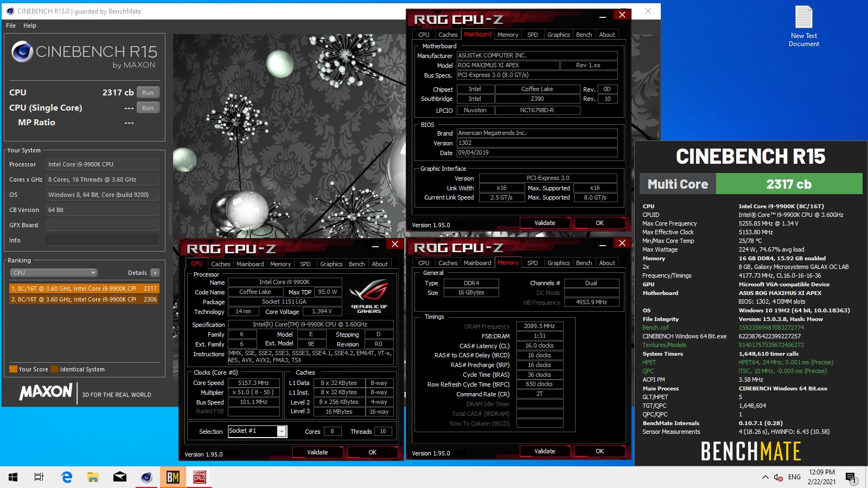Click the Identical System legend swatch
Viewport: 868px width, 488px height.
[54, 369]
